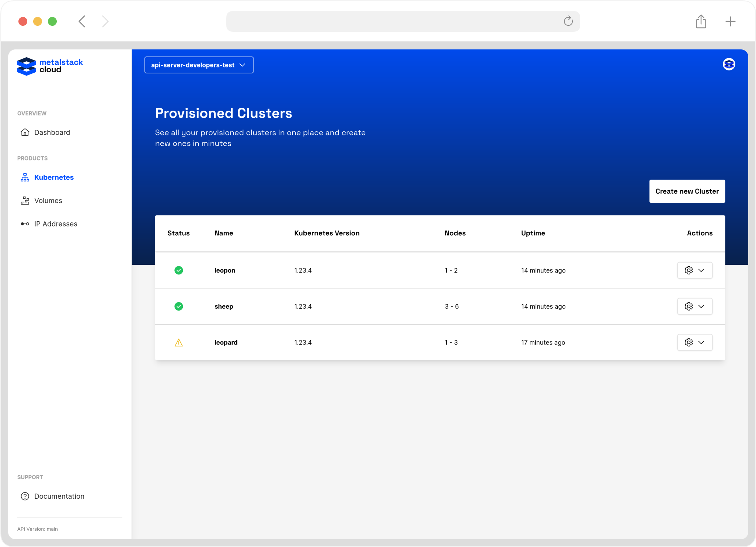This screenshot has height=547, width=756.
Task: Select the Kubernetes sidebar icon
Action: (25, 177)
